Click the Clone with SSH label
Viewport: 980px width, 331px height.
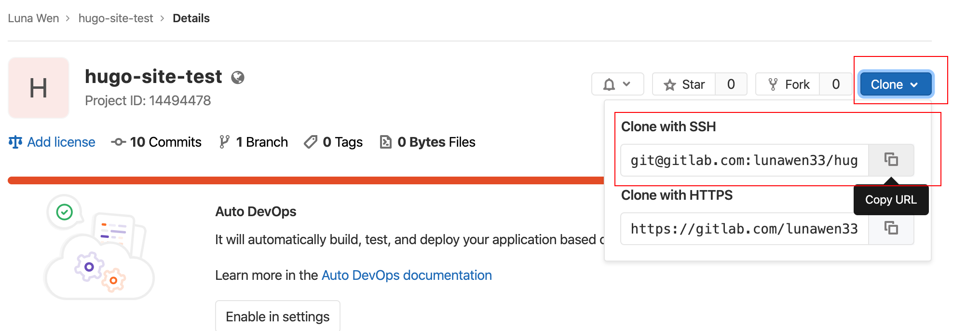click(668, 126)
